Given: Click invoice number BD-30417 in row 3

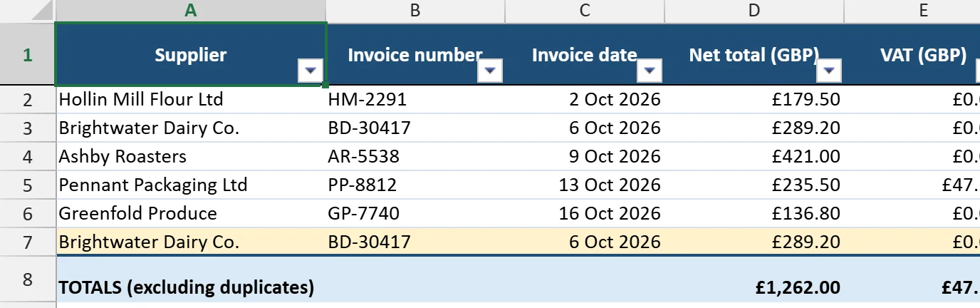Looking at the screenshot, I should pos(416,128).
